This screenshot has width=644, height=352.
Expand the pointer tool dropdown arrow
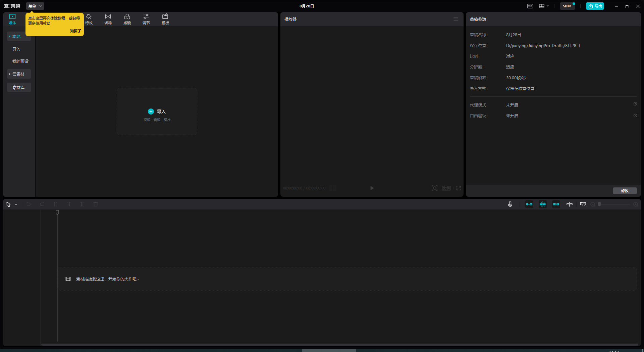(16, 204)
